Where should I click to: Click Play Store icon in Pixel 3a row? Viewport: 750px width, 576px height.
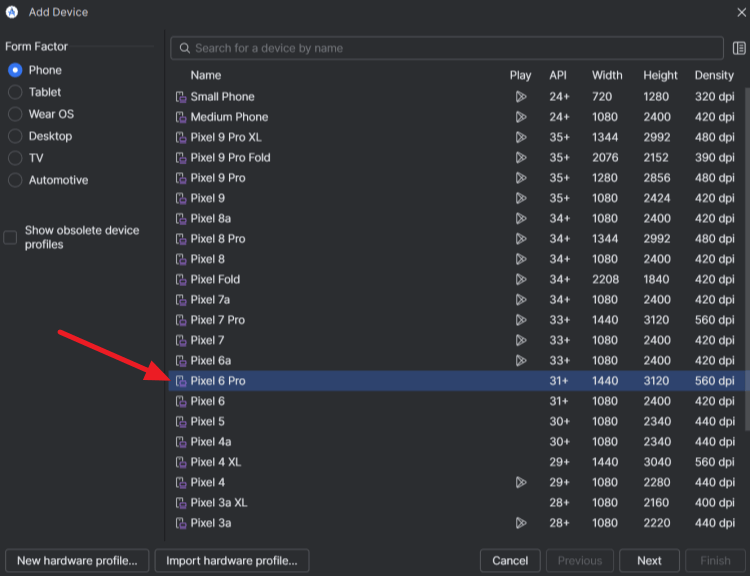pos(521,523)
